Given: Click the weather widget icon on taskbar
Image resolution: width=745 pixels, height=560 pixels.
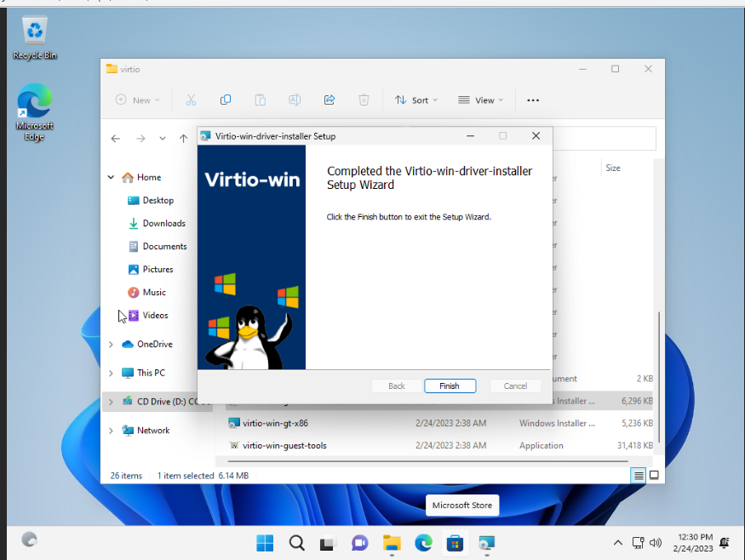Looking at the screenshot, I should pos(30,540).
